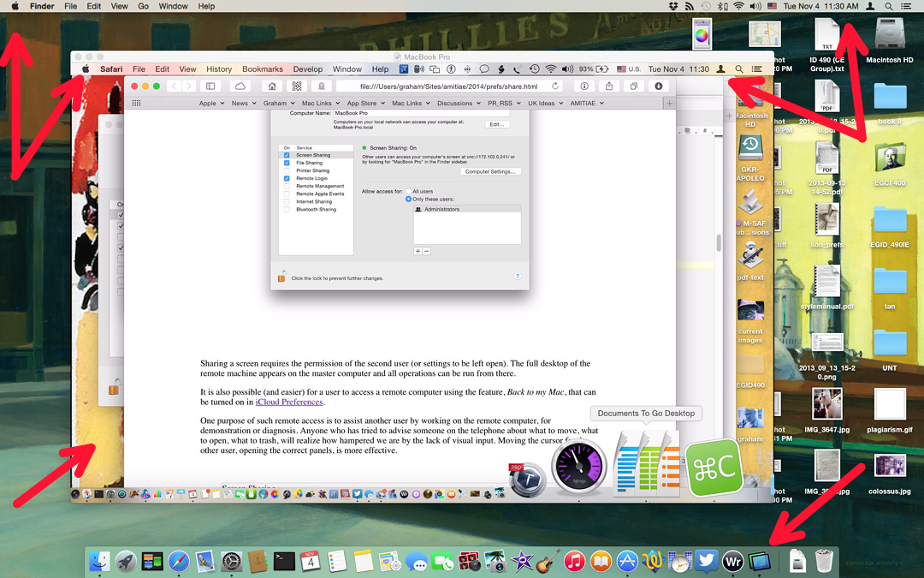Screen dimensions: 924x578
Task: Open Safari's History menu in remote menu bar
Action: click(219, 69)
